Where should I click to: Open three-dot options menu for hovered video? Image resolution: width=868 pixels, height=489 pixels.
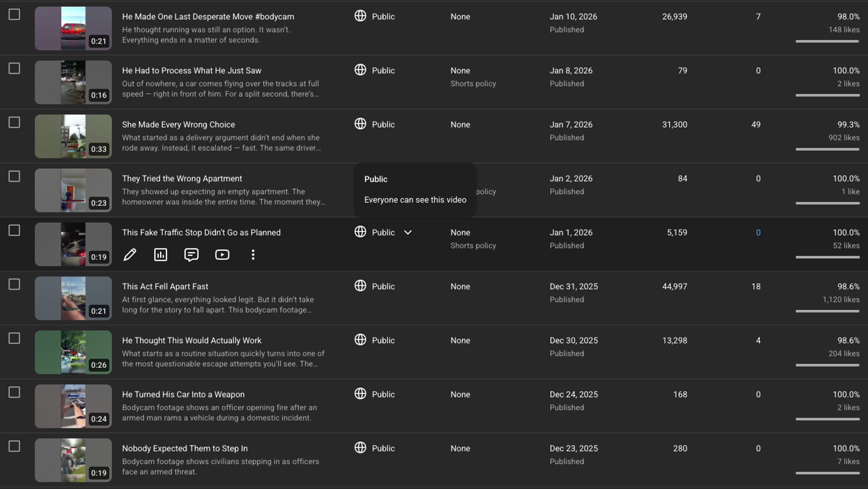coord(253,255)
